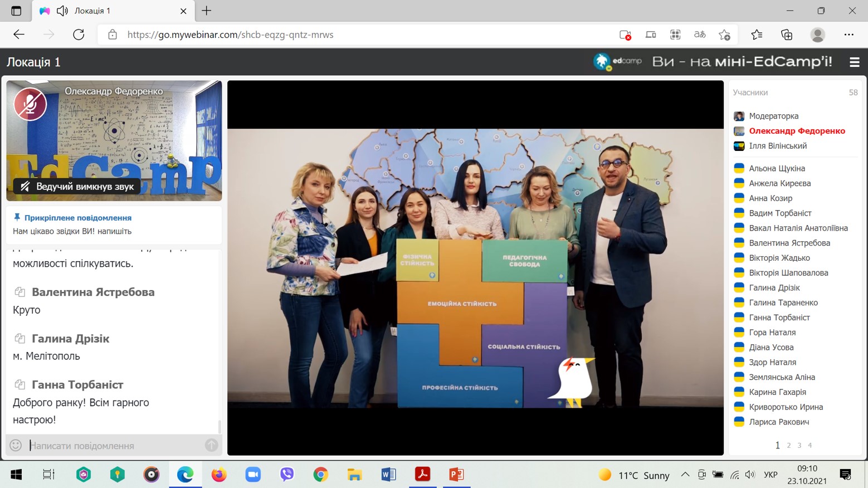The height and width of the screenshot is (488, 868).
Task: Close the Локація 1 browser tab
Action: (183, 11)
